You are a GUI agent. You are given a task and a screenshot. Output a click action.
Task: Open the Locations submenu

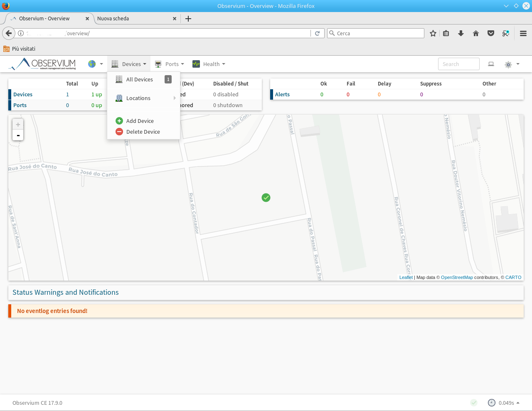point(143,98)
